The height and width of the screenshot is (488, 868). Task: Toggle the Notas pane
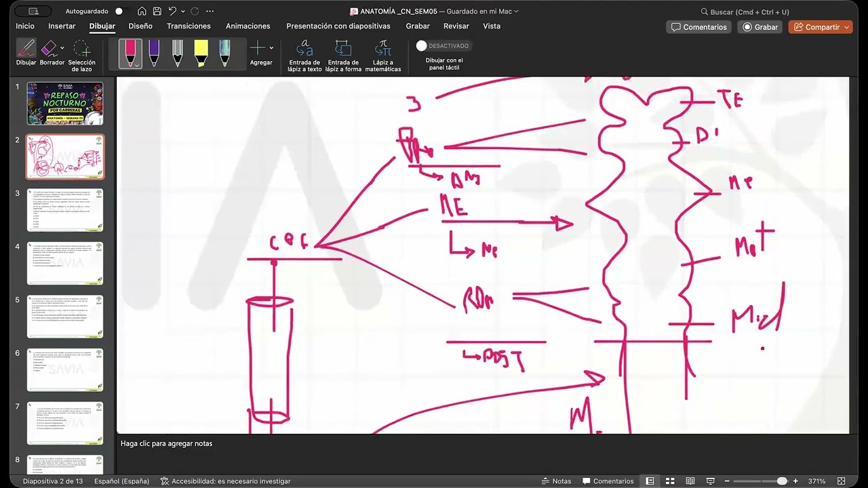pos(556,481)
